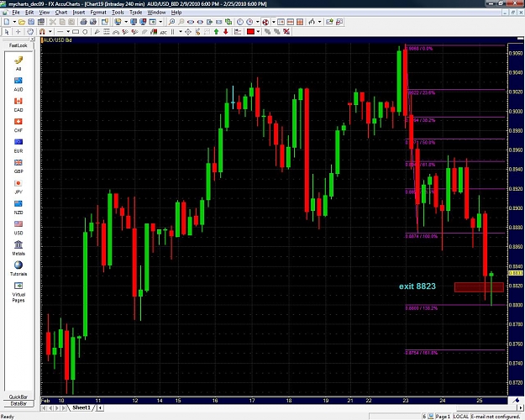Select the Fibonacci arc tool
Viewport: 525px width, 420px height.
click(116, 32)
